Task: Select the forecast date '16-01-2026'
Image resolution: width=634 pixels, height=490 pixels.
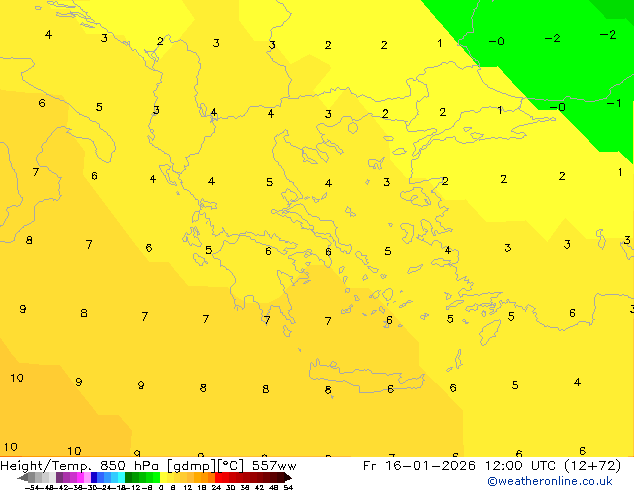Action: pyautogui.click(x=430, y=466)
